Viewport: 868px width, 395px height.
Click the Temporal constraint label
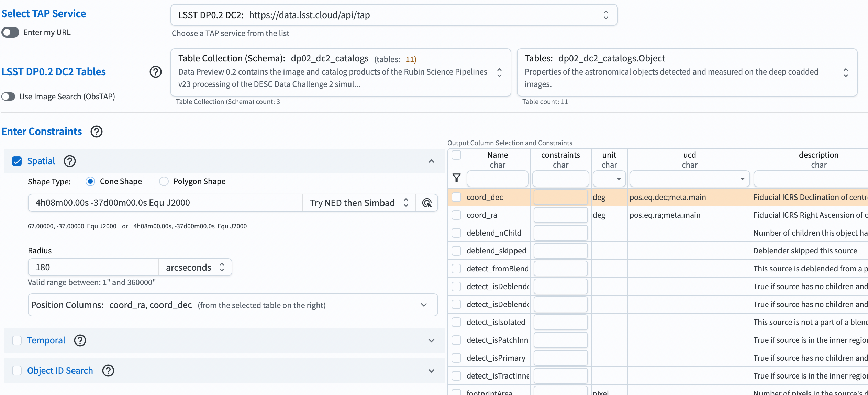pos(46,340)
